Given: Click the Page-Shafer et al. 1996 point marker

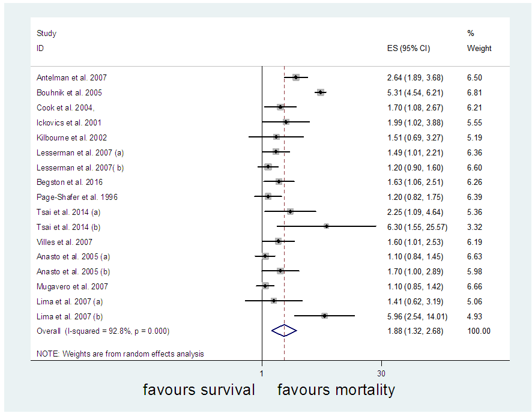Looking at the screenshot, I should point(268,196).
